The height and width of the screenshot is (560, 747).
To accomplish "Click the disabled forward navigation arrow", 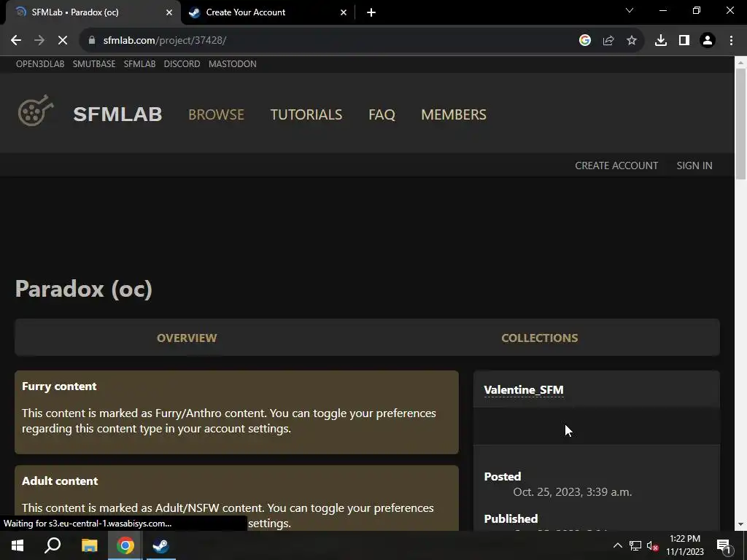I will tap(39, 41).
